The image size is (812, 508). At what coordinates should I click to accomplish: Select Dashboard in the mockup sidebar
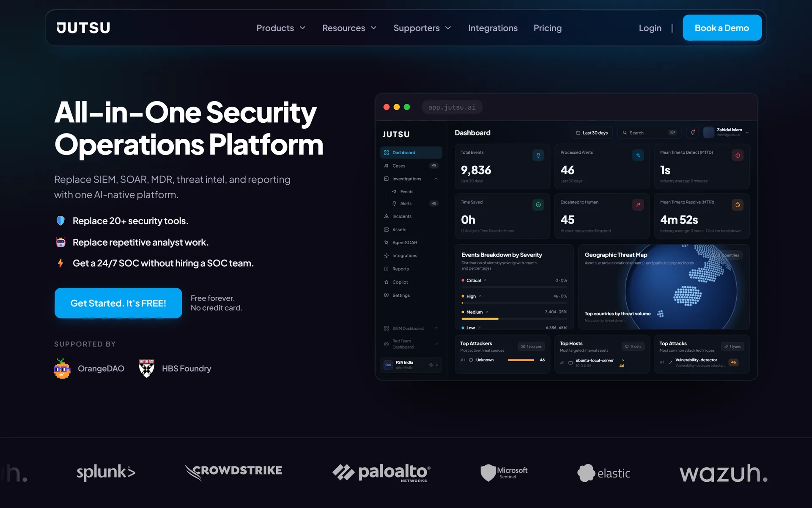pyautogui.click(x=411, y=152)
